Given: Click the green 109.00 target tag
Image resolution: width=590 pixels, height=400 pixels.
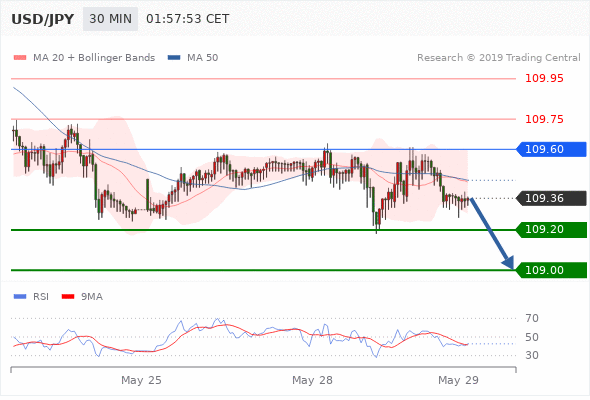Looking at the screenshot, I should tap(551, 270).
